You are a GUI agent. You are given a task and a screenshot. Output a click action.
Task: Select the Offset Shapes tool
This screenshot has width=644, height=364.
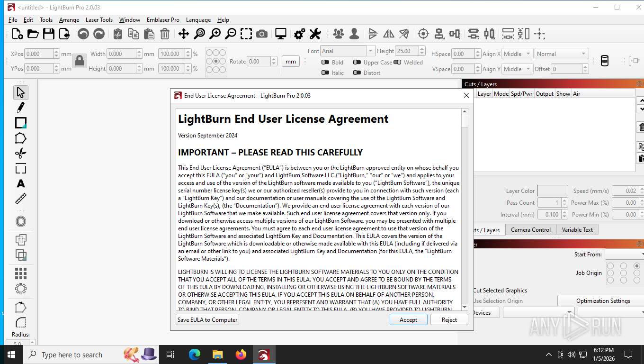tap(20, 221)
